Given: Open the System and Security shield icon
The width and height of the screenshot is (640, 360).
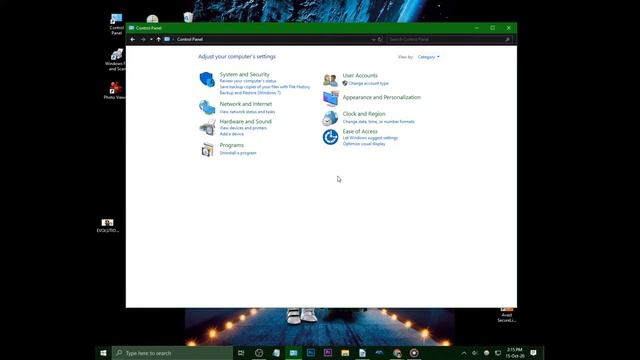Looking at the screenshot, I should [x=207, y=79].
